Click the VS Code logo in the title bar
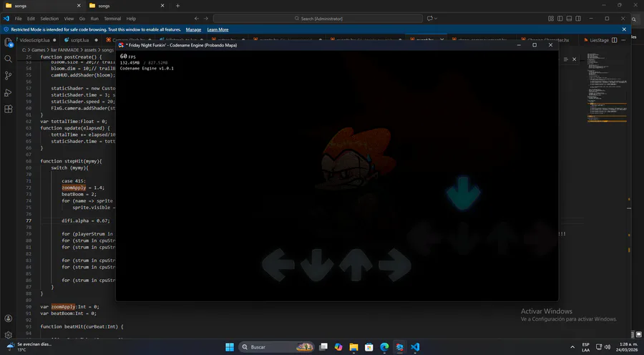The width and height of the screenshot is (644, 355). [6, 19]
